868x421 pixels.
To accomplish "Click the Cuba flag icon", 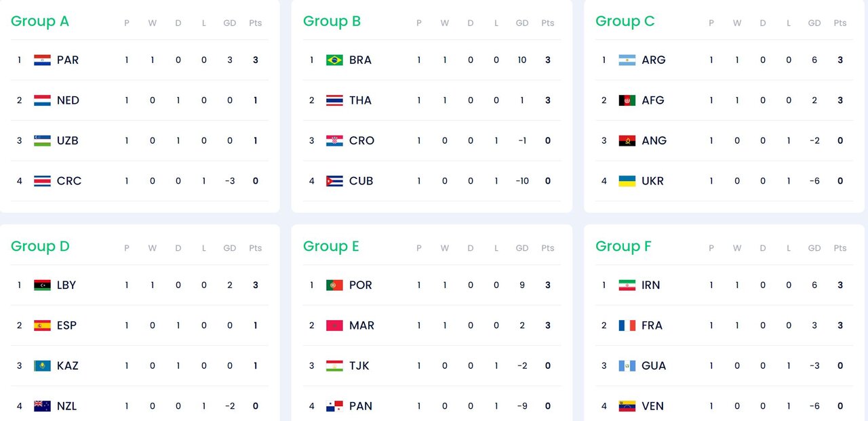I will tap(334, 181).
